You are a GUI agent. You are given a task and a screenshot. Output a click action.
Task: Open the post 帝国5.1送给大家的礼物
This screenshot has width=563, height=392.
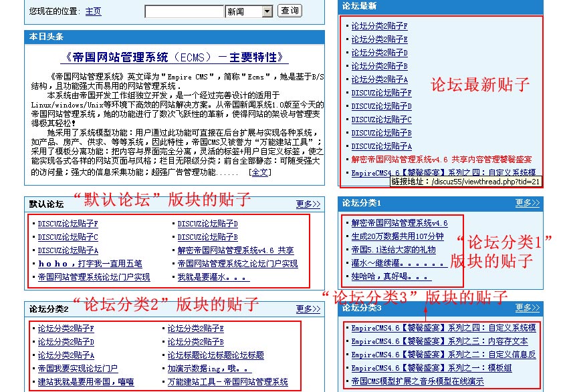pos(393,250)
